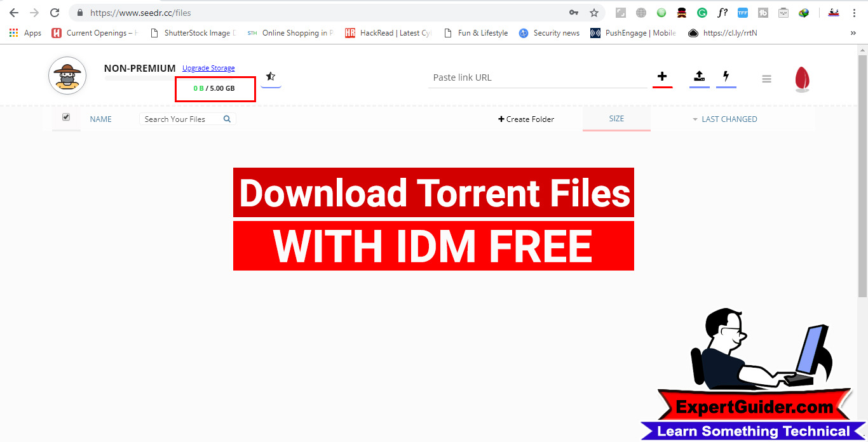Open the https://cl.ly/rrtN bookmark

pos(723,33)
